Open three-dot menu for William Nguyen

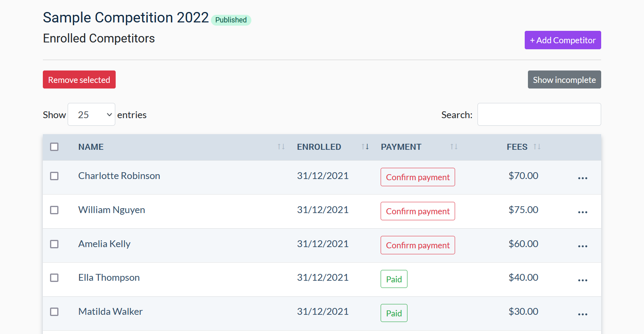coord(582,212)
